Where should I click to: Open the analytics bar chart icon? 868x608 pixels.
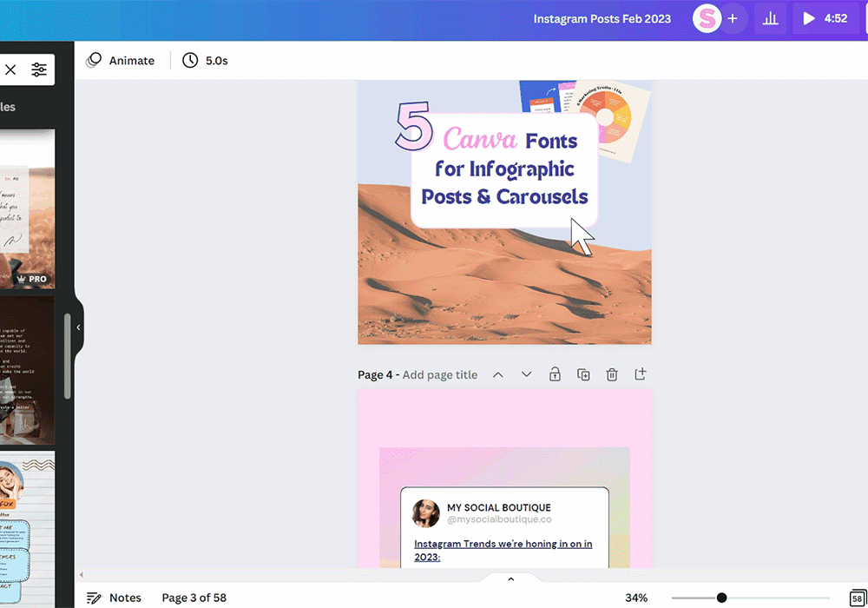point(770,19)
